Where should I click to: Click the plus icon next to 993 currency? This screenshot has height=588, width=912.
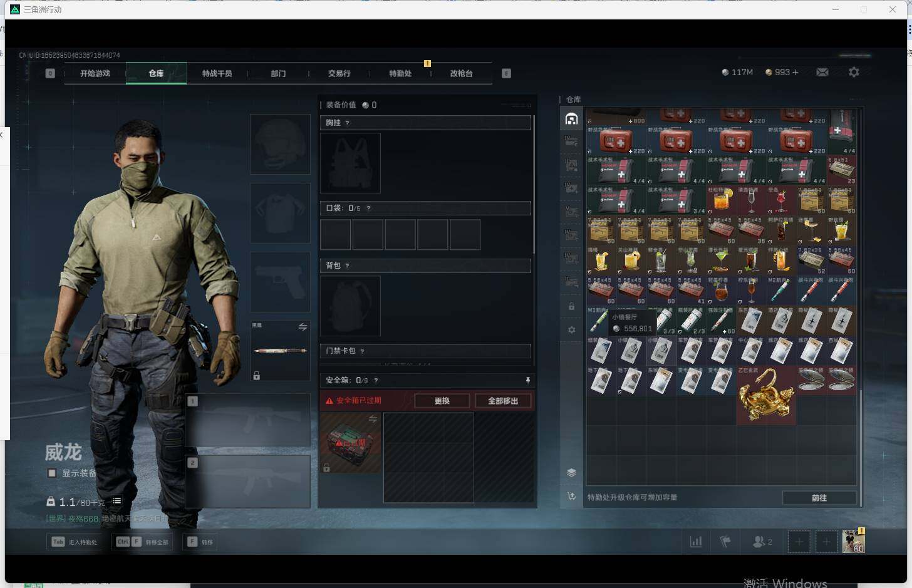coord(795,73)
